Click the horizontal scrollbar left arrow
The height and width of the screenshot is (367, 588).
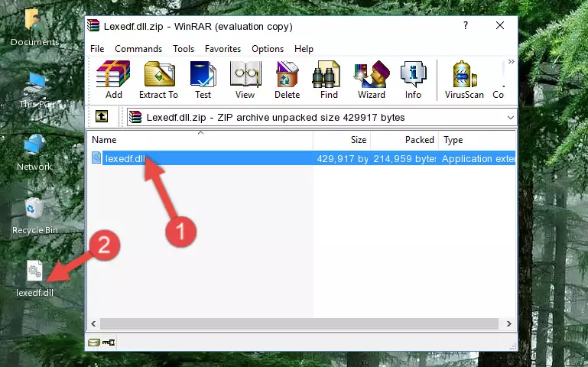[x=94, y=323]
